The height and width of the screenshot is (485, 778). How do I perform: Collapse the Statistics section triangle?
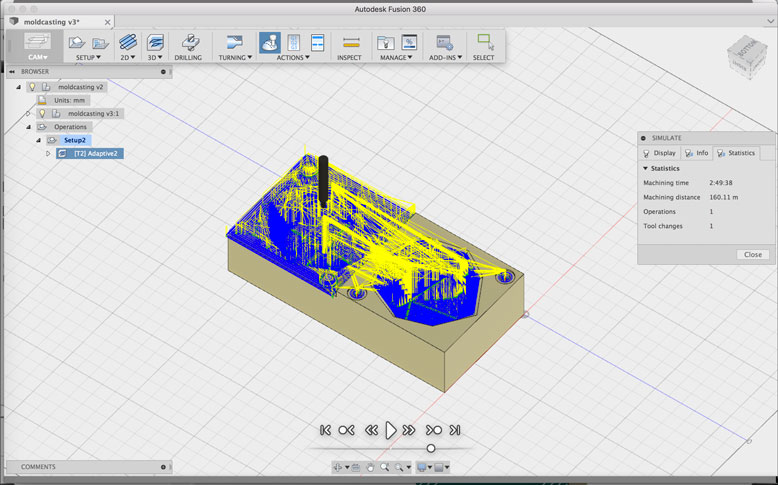coord(646,169)
